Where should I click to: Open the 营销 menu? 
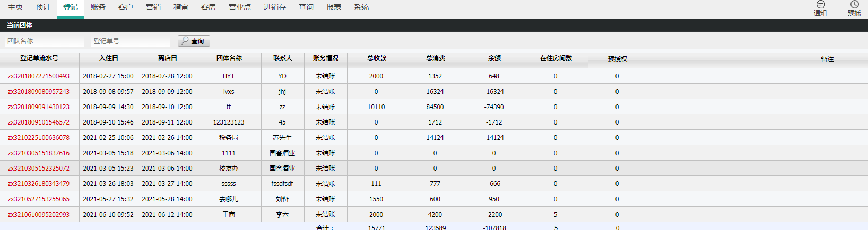pyautogui.click(x=153, y=7)
